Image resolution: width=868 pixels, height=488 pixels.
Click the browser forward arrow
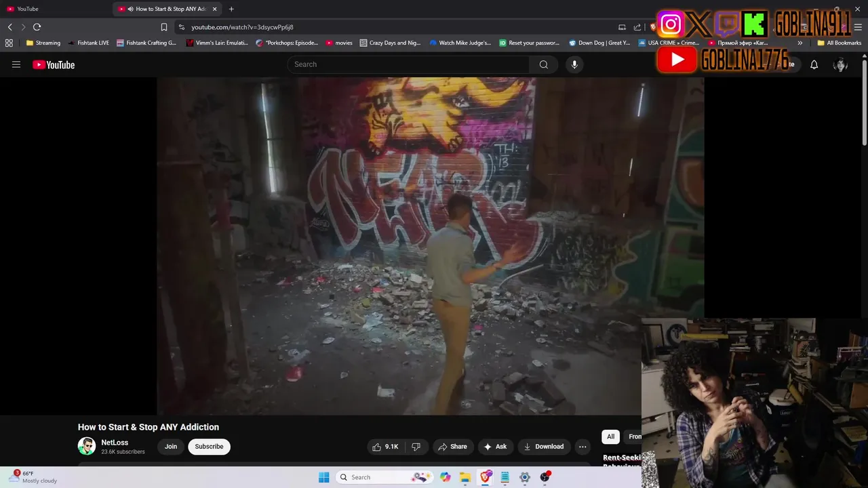[23, 27]
